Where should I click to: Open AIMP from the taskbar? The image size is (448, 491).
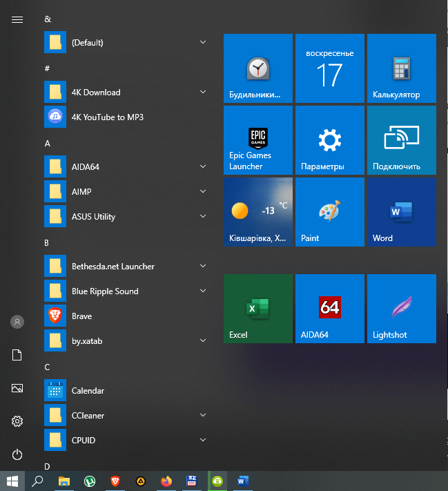pyautogui.click(x=141, y=481)
